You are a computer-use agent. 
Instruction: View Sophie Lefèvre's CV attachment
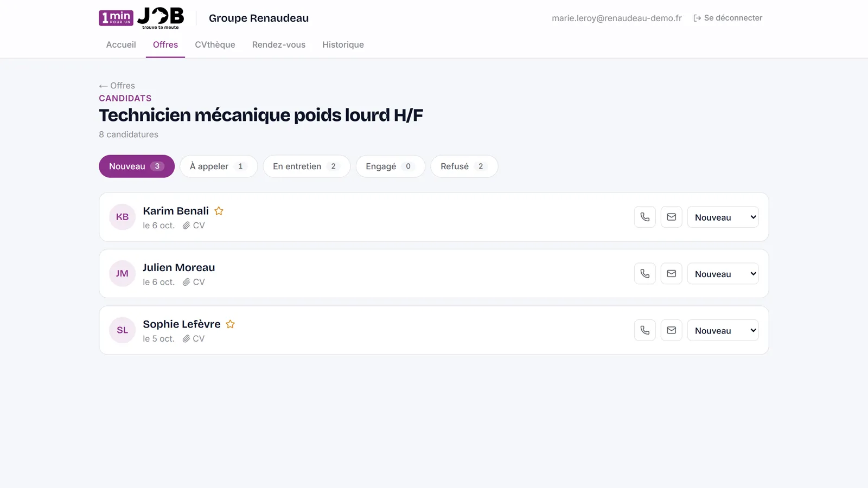(x=194, y=339)
